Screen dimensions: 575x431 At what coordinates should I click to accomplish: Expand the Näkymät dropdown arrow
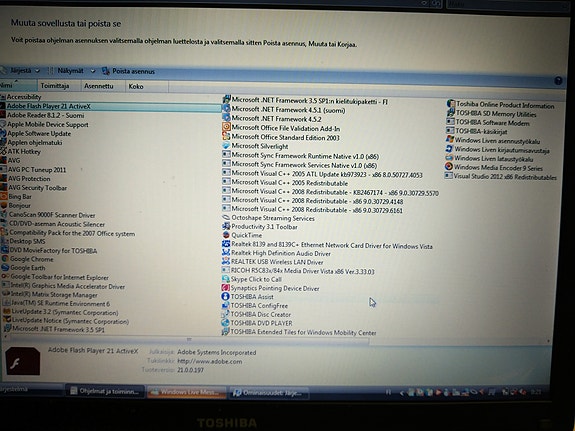93,71
